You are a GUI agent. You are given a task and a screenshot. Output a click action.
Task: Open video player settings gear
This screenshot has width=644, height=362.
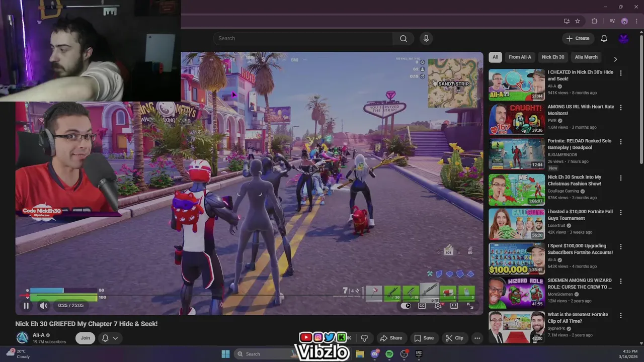pyautogui.click(x=438, y=306)
